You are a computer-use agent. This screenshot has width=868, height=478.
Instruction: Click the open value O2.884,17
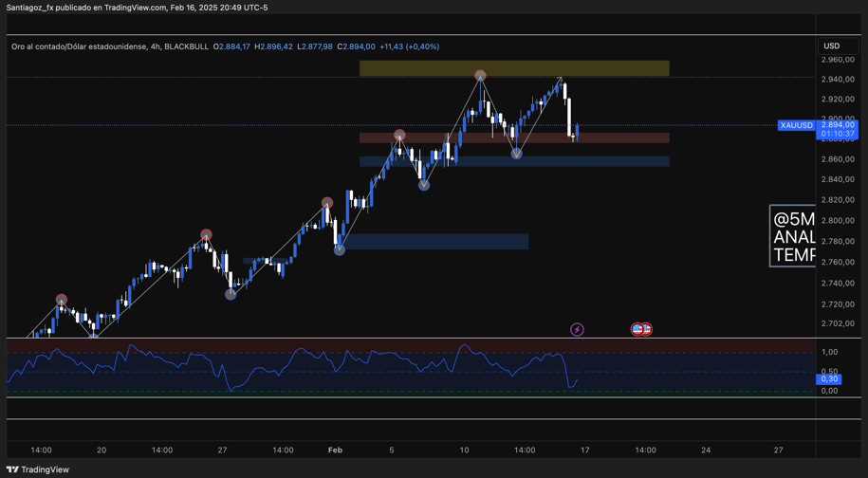click(x=232, y=47)
